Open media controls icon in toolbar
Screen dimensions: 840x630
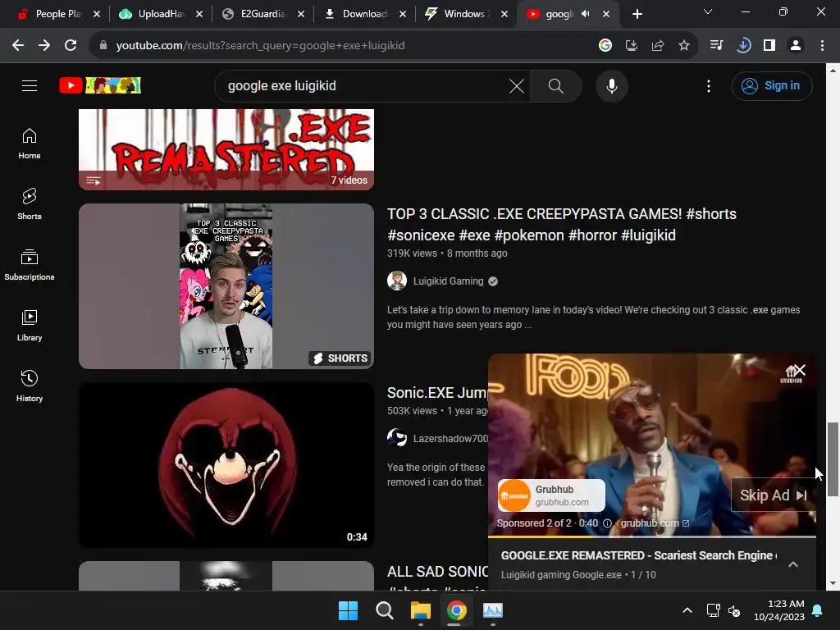coord(716,46)
